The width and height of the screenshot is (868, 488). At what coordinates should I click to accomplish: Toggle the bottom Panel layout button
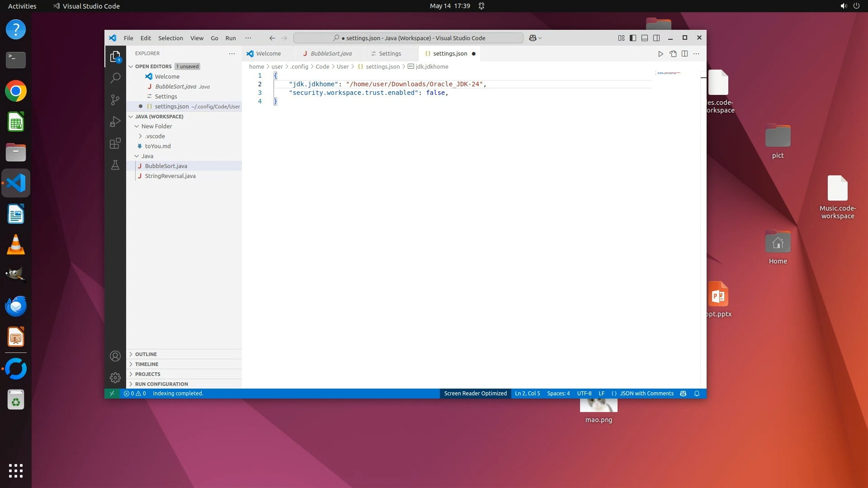pyautogui.click(x=645, y=38)
